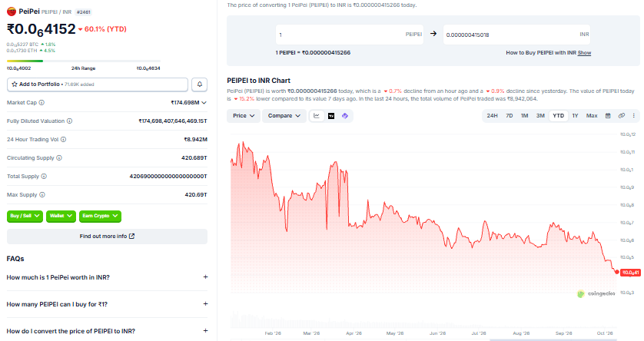The image size is (644, 341).
Task: Open the chart calendar date picker
Action: pyautogui.click(x=608, y=116)
